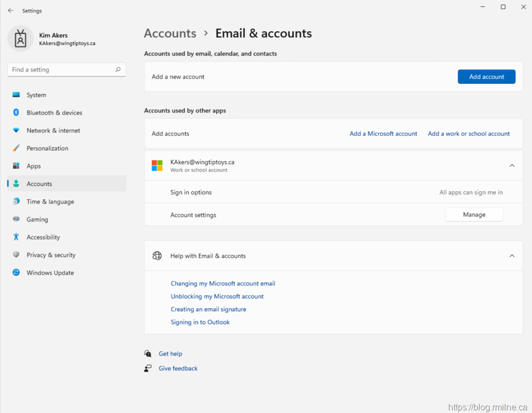Click the Kim Akers profile avatar
Image resolution: width=532 pixels, height=413 pixels.
tap(20, 39)
